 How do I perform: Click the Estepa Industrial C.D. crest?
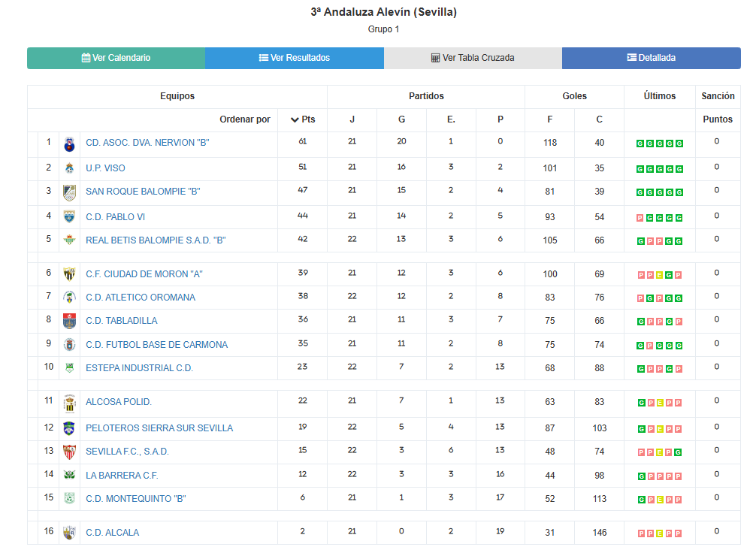[x=69, y=368]
